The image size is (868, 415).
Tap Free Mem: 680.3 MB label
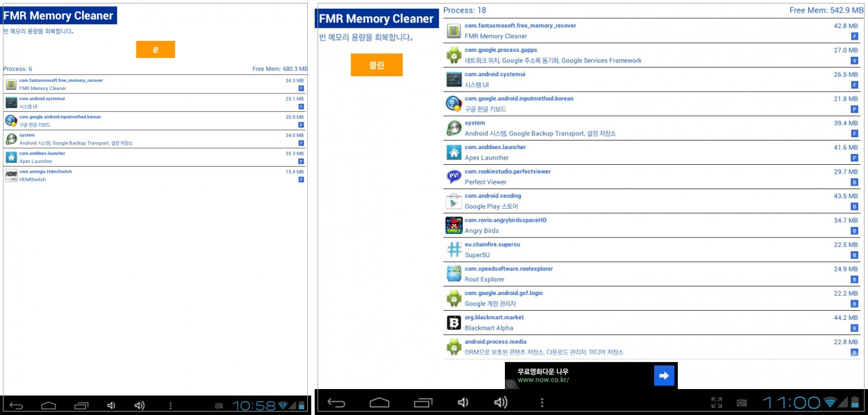coord(280,69)
